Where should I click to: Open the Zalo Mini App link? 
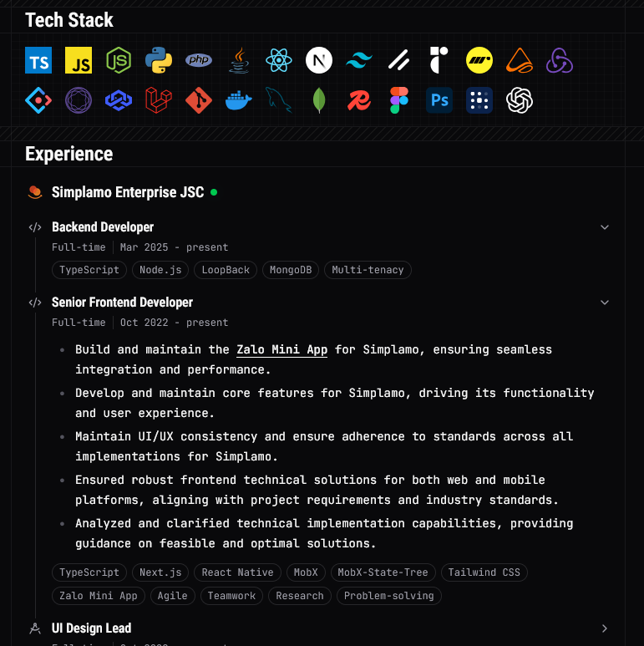point(282,350)
